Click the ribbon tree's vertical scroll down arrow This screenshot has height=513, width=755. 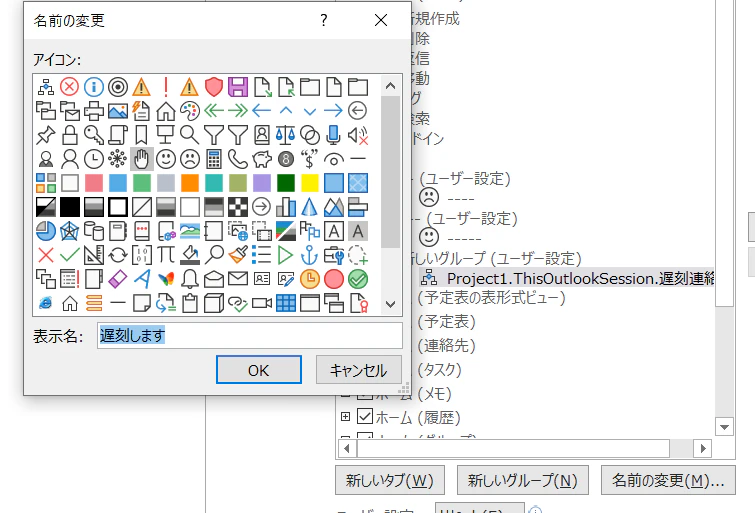[724, 427]
